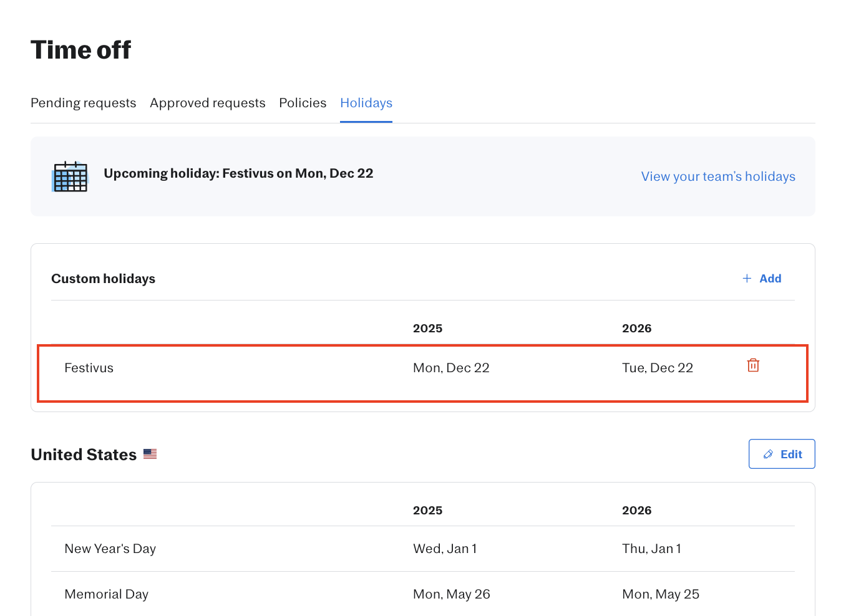This screenshot has height=616, width=841.
Task: Click the United States section heading
Action: pyautogui.click(x=84, y=455)
